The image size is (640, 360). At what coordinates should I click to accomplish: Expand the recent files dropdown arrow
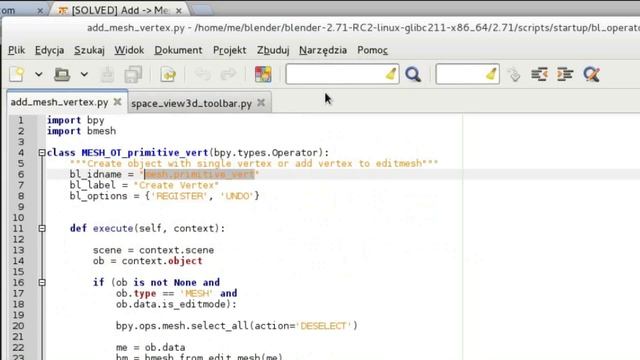[84, 75]
